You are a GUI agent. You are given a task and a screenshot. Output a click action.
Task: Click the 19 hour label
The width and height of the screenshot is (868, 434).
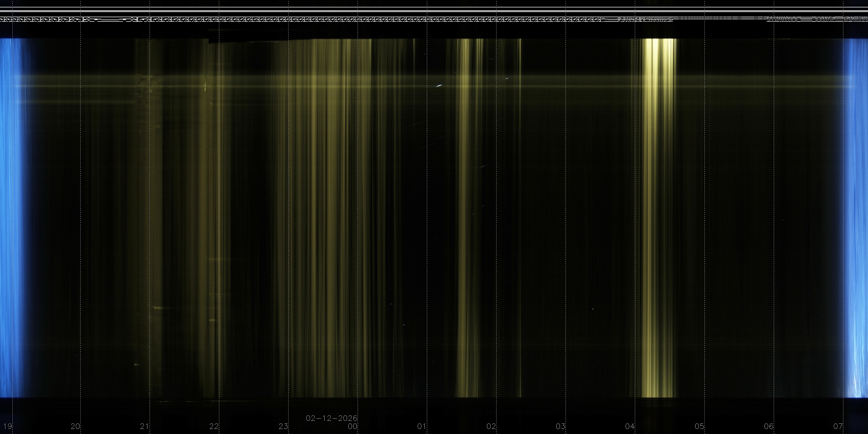click(7, 426)
